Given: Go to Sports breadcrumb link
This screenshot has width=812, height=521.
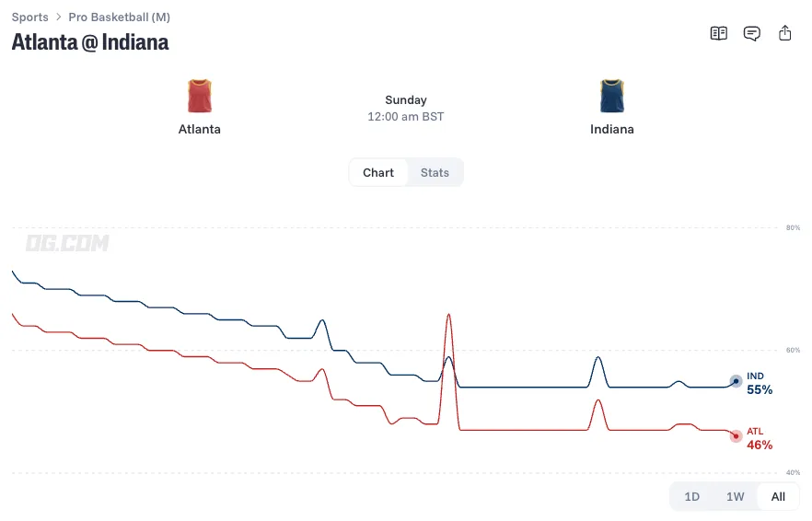Looking at the screenshot, I should point(30,17).
